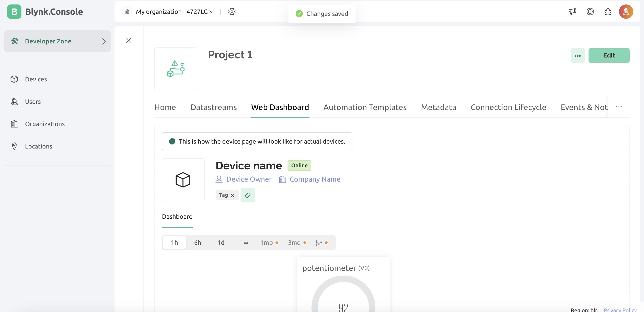
Task: Click info icon in device page notice
Action: tap(172, 142)
